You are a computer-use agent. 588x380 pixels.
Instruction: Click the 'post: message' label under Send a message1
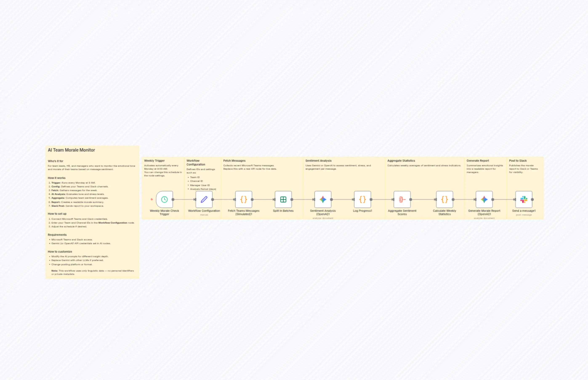(523, 215)
